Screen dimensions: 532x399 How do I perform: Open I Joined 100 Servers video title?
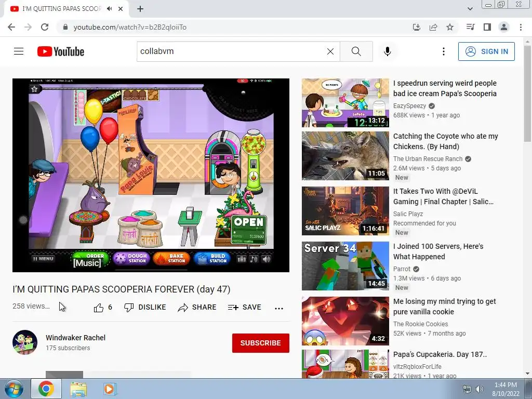point(438,251)
